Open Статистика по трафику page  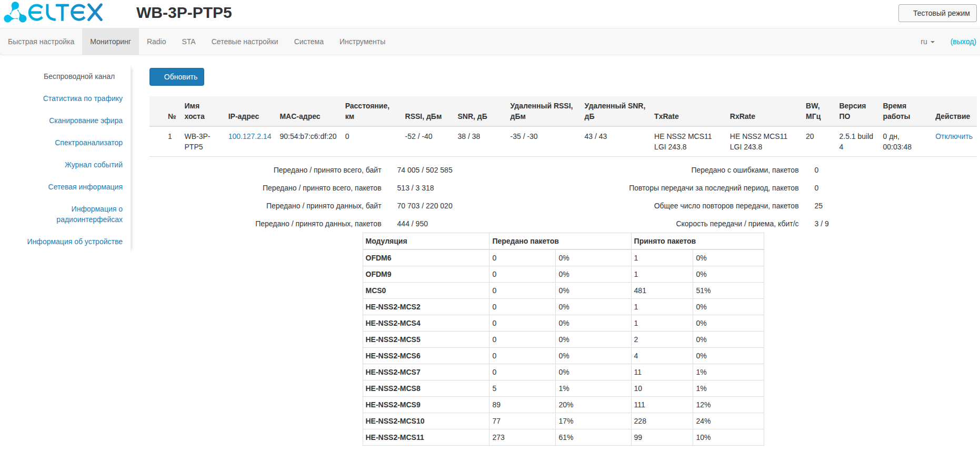point(83,99)
